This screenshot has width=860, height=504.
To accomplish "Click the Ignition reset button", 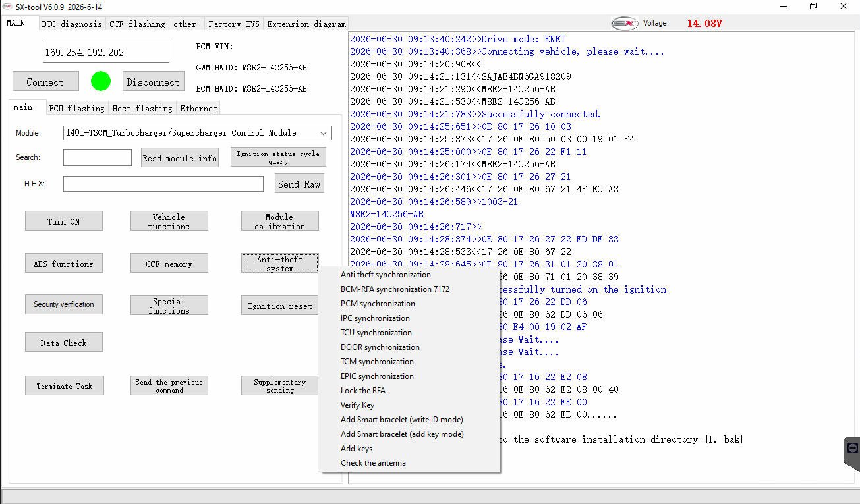I will click(279, 305).
